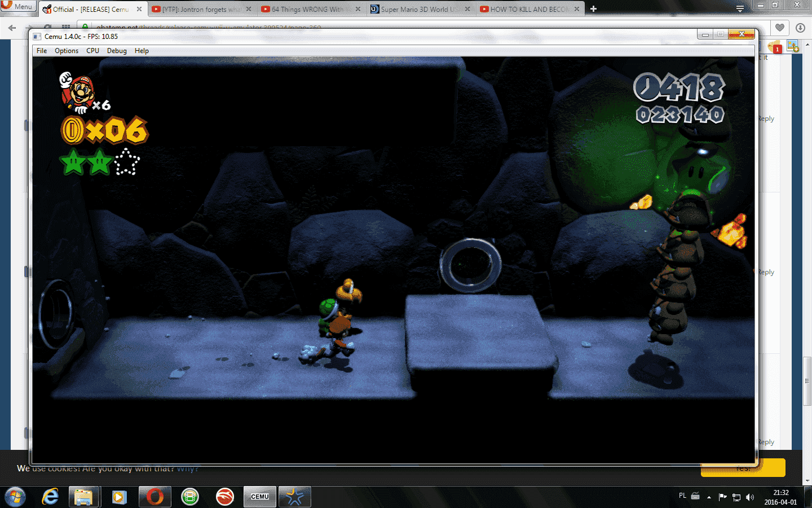This screenshot has height=508, width=812.
Task: Close the Cemu emulator window
Action: [742, 34]
